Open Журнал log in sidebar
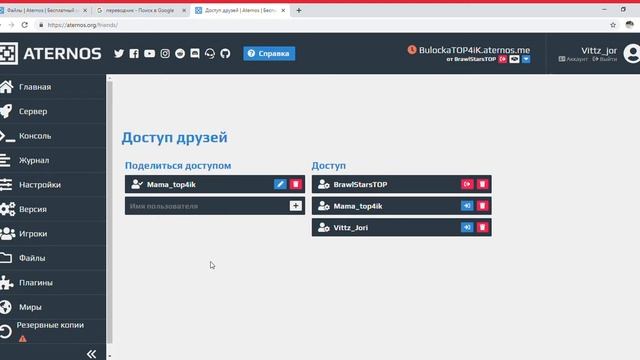The height and width of the screenshot is (360, 640). pos(53,160)
